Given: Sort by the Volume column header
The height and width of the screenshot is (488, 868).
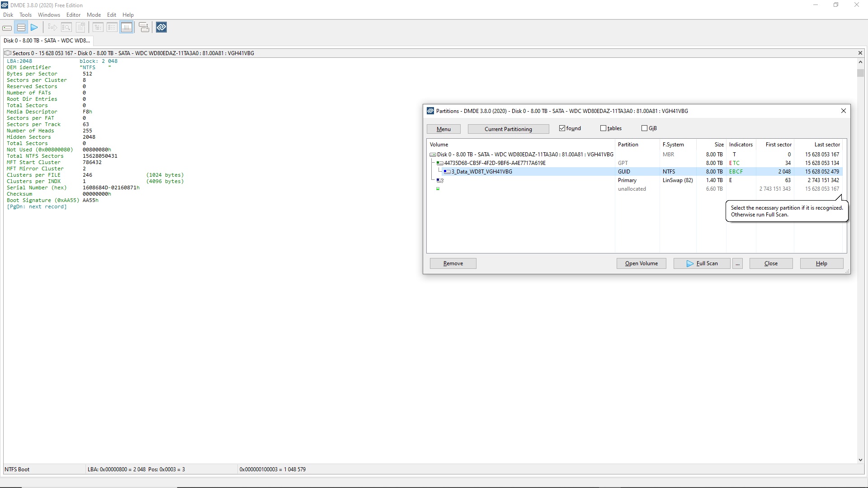Looking at the screenshot, I should pyautogui.click(x=521, y=145).
